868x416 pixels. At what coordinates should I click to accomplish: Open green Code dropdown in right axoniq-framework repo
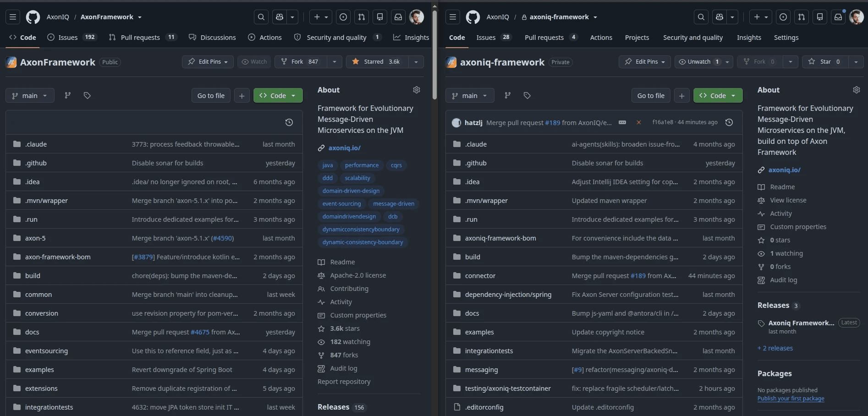718,95
